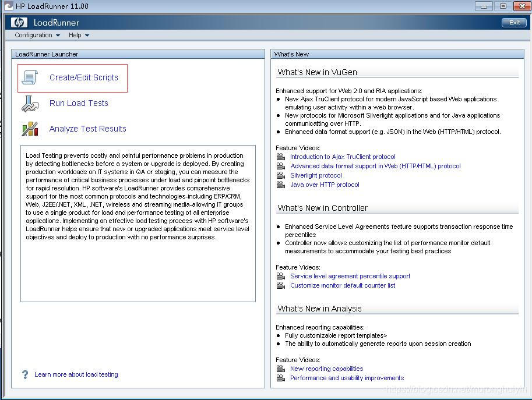This screenshot has width=532, height=400.
Task: Click camera icon beside Performance and usability improvements
Action: point(281,378)
